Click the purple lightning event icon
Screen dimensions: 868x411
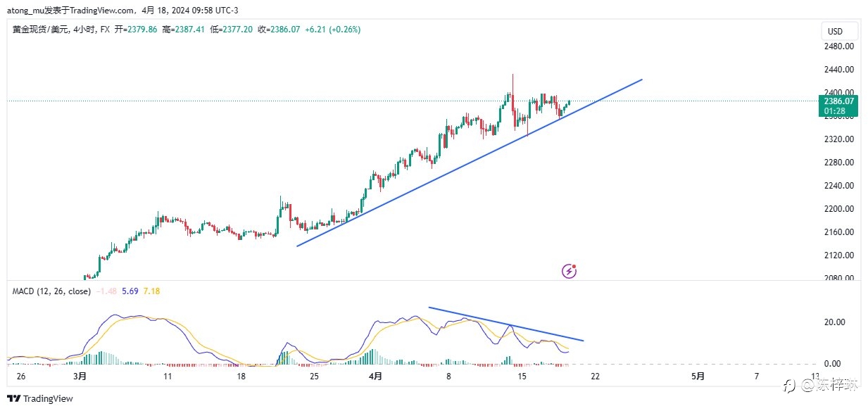click(570, 271)
